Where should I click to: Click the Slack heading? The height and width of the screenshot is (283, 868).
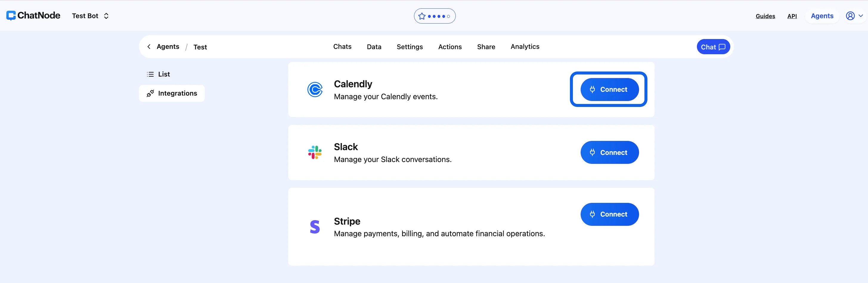coord(346,147)
